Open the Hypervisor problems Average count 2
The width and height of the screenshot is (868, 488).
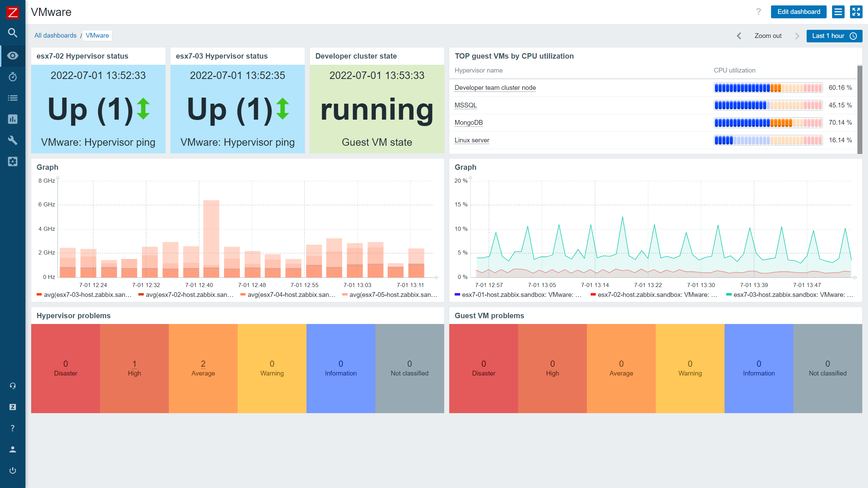(x=203, y=364)
